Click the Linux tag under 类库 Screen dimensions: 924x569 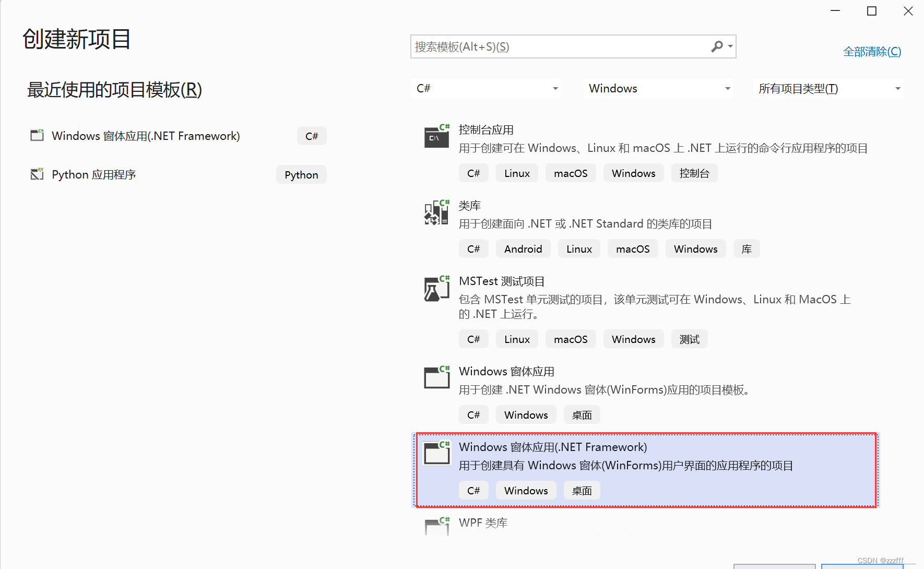pyautogui.click(x=579, y=248)
